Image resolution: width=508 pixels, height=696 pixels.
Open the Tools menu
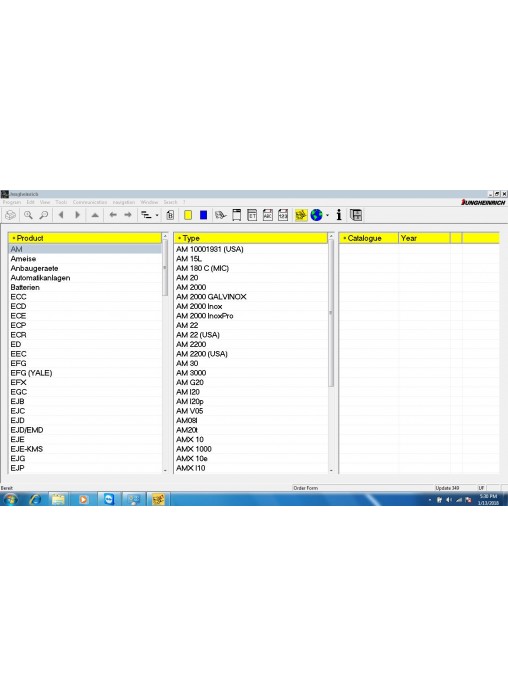tap(61, 202)
